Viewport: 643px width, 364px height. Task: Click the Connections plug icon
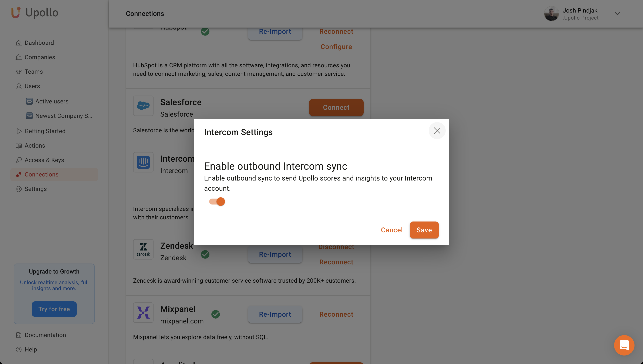(x=18, y=175)
